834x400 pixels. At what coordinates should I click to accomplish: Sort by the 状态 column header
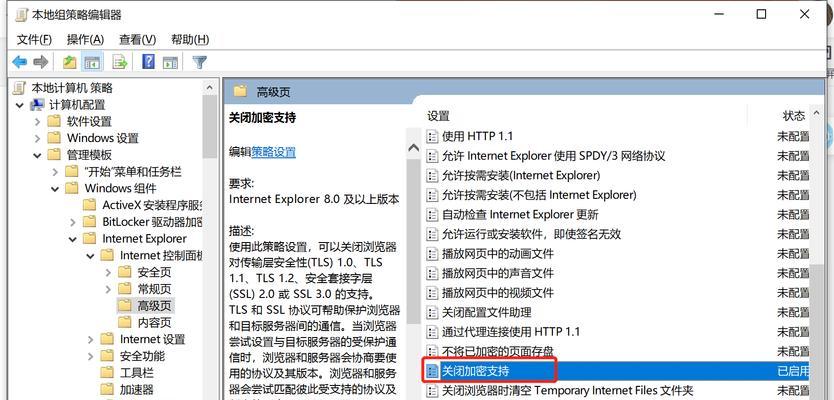(x=794, y=116)
